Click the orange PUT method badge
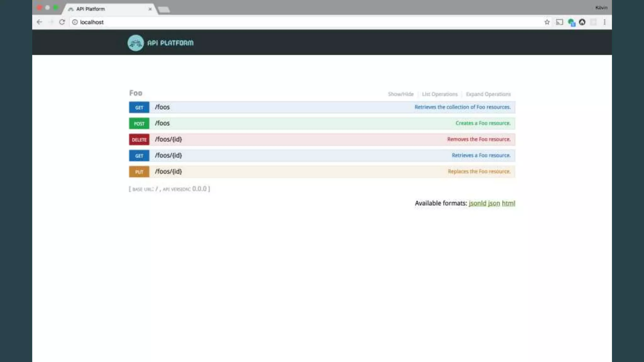 click(139, 172)
